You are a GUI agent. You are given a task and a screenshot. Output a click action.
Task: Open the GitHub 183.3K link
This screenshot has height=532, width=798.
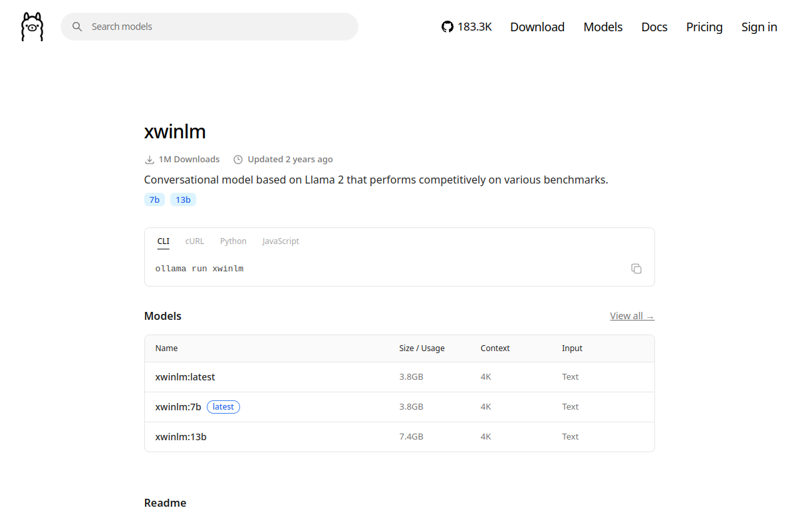click(x=467, y=27)
